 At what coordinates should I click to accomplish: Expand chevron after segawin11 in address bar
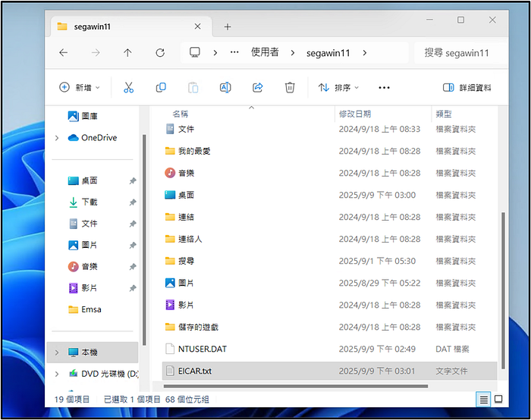click(364, 53)
